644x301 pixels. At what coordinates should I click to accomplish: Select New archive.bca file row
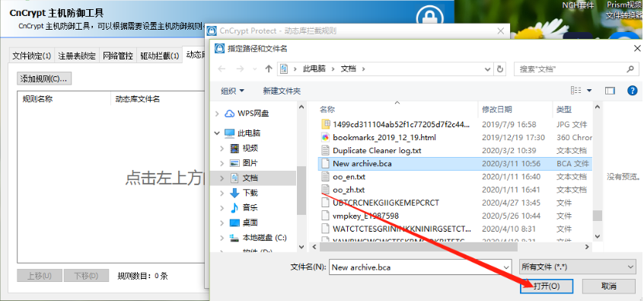pos(455,164)
